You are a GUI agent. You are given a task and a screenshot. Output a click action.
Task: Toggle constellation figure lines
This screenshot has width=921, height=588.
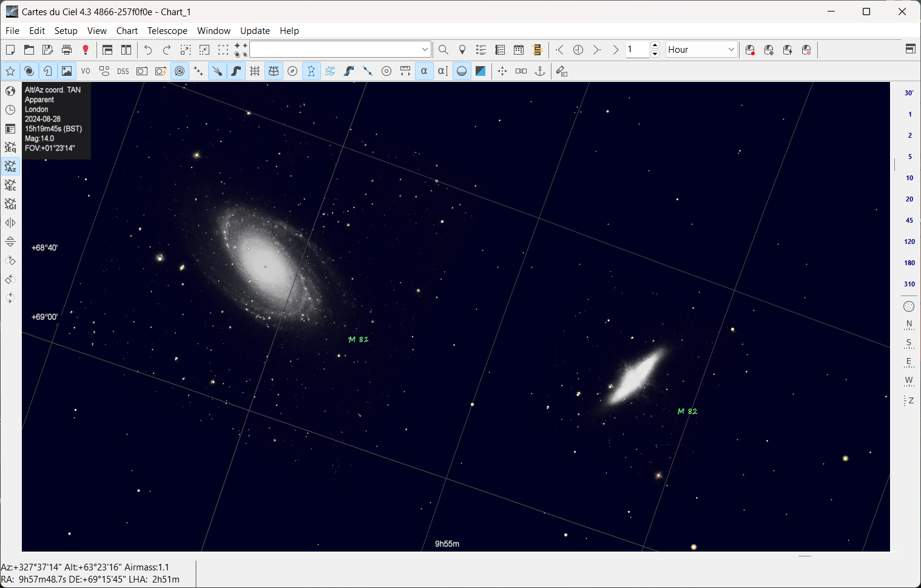311,71
